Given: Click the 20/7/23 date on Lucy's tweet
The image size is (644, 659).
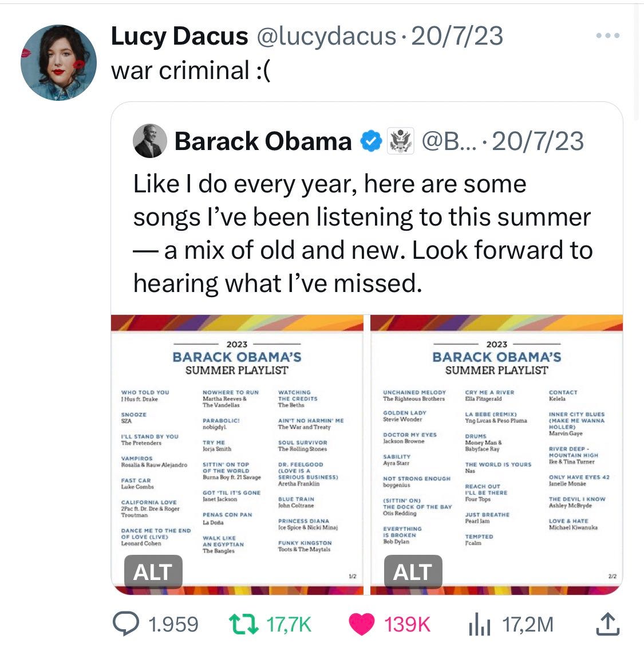Looking at the screenshot, I should tap(457, 35).
